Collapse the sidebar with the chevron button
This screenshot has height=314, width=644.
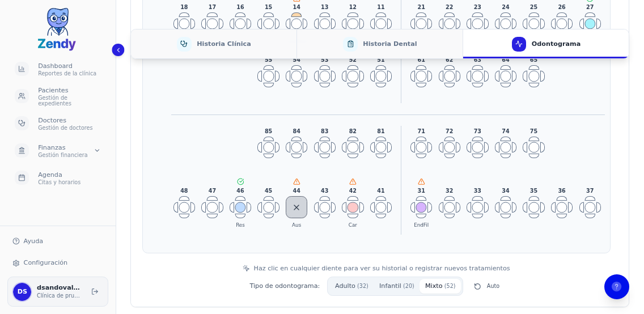coord(118,50)
